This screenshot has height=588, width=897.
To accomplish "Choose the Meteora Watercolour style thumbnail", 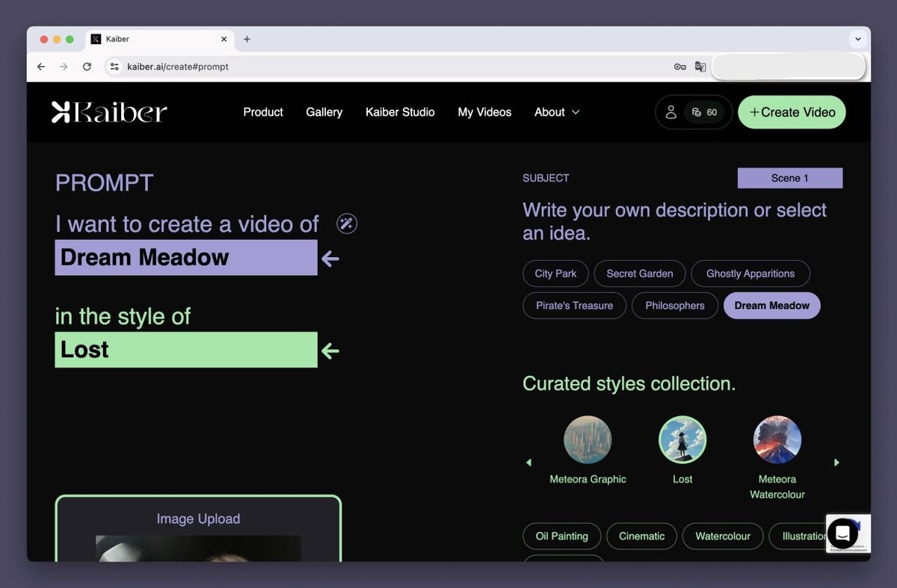I will (x=777, y=440).
